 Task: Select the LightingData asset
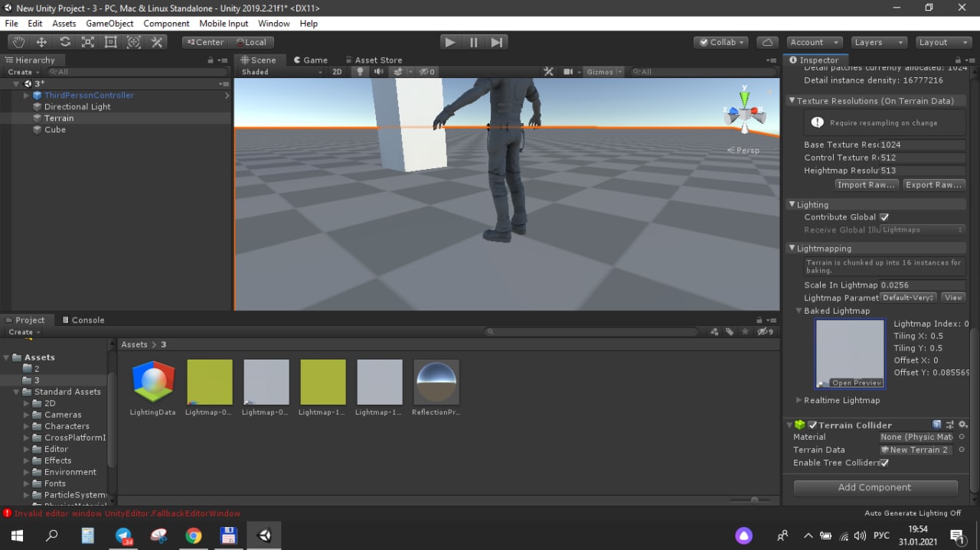pyautogui.click(x=153, y=388)
